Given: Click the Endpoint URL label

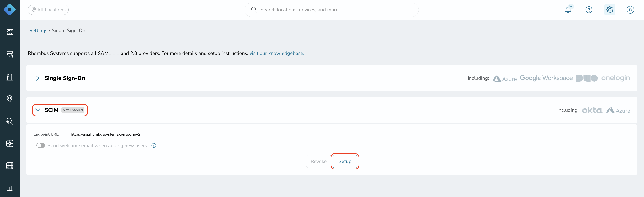Looking at the screenshot, I should coord(47,134).
